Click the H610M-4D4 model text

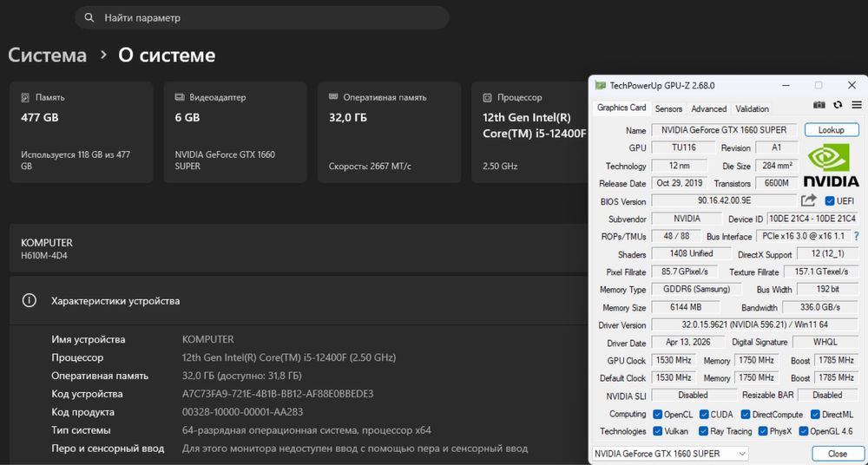point(44,256)
